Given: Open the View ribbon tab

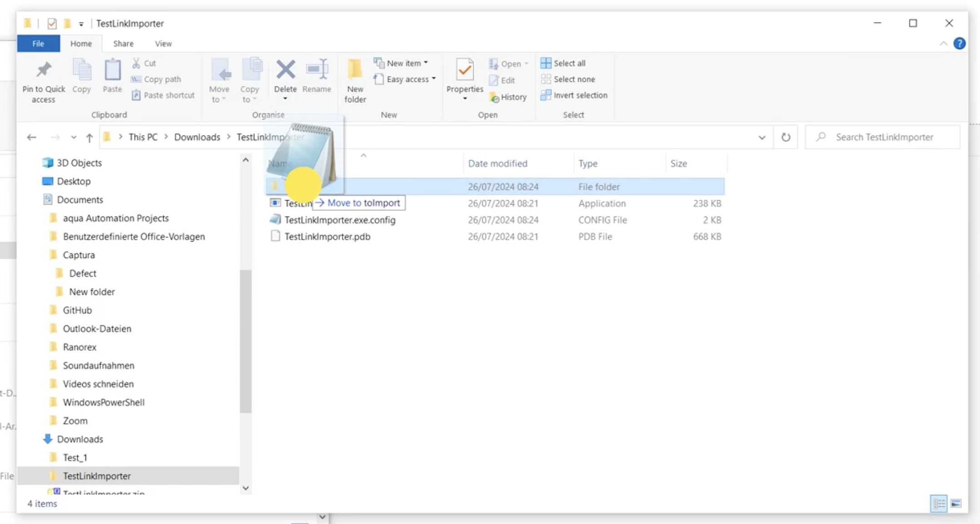Looking at the screenshot, I should [163, 44].
